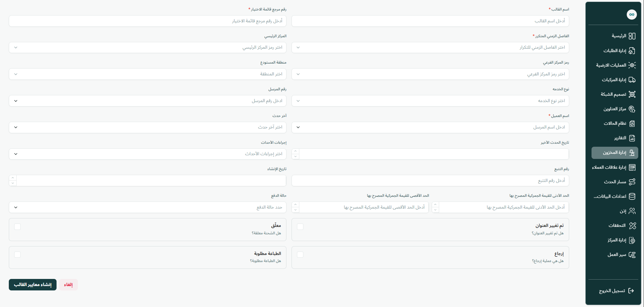Open the اسم العميل dropdown

(x=430, y=127)
